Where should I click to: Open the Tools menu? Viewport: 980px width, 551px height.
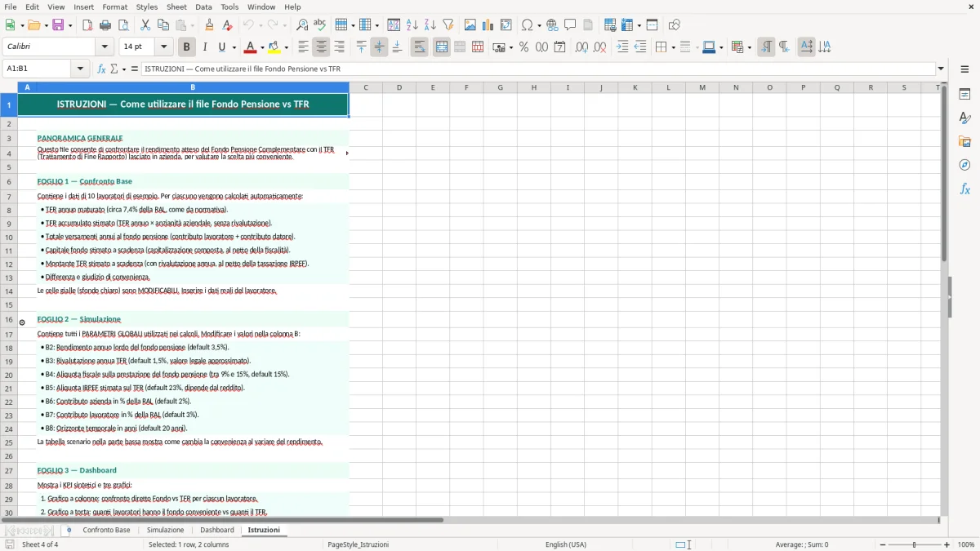(x=229, y=7)
